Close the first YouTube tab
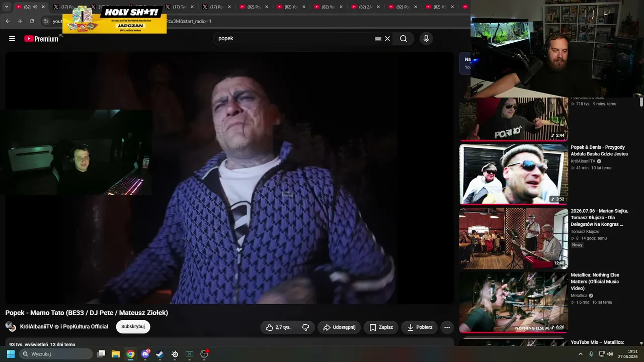 [x=43, y=7]
